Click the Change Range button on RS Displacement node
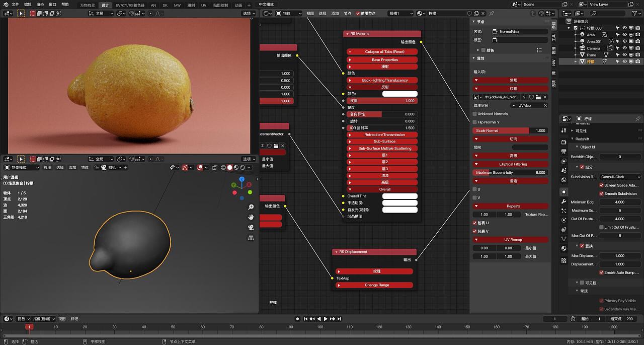This screenshot has height=345, width=644. coord(373,285)
